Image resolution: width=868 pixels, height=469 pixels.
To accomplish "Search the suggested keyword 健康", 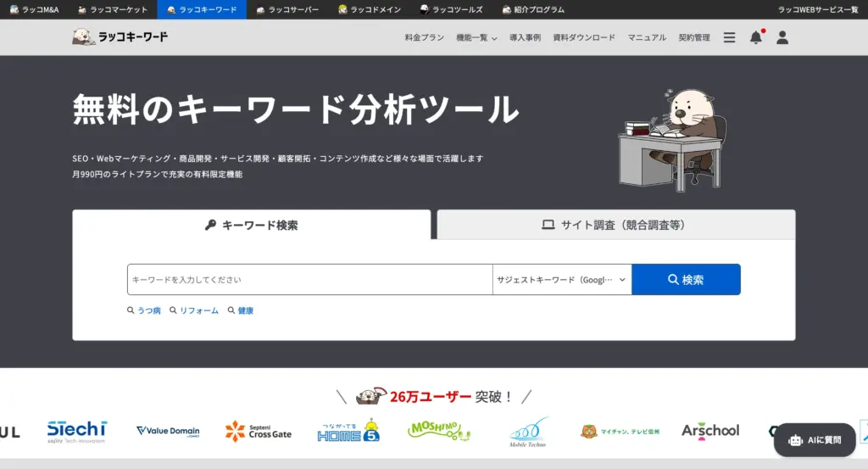I will (245, 310).
